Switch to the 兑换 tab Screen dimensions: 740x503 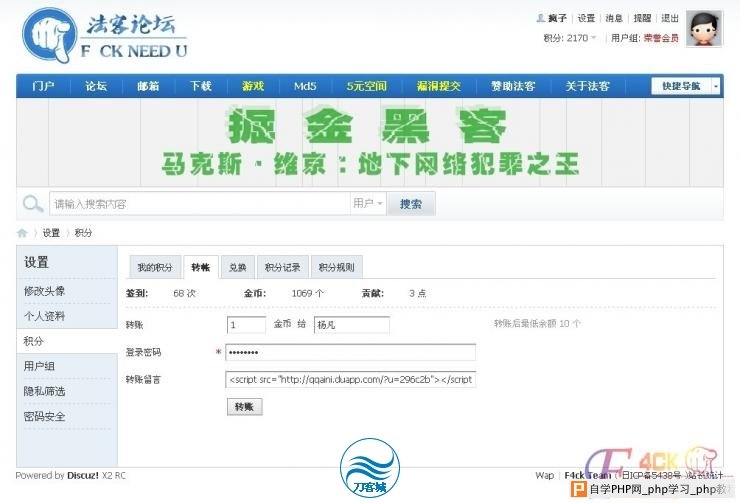click(x=237, y=267)
